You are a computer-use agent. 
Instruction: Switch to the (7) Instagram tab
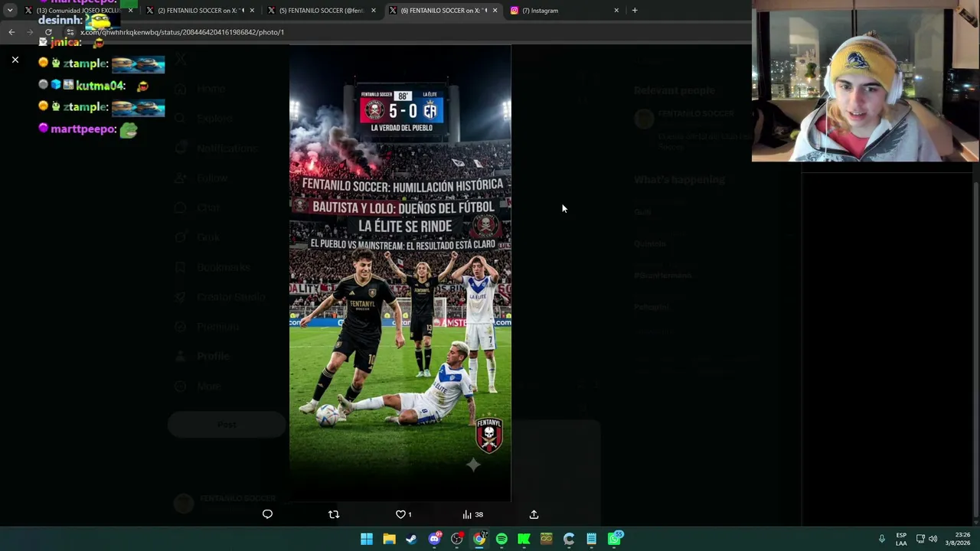[x=564, y=11]
